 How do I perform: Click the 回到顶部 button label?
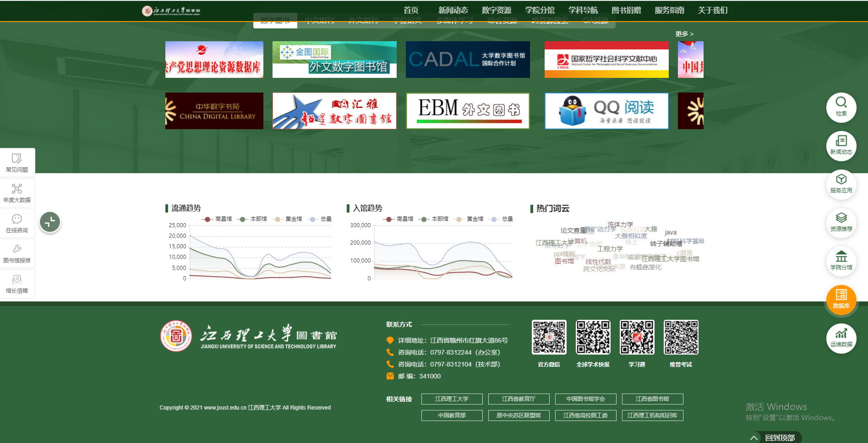(780, 438)
